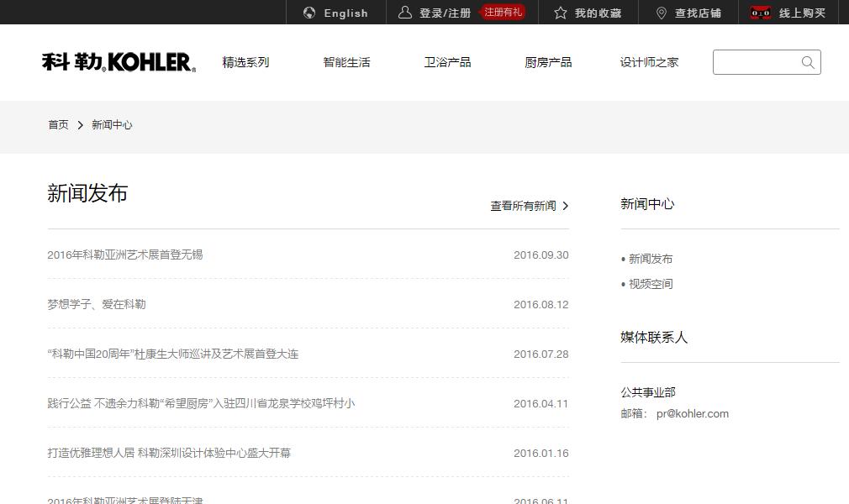Open the 卫浴产品 category menu
849x504 pixels.
[x=448, y=61]
